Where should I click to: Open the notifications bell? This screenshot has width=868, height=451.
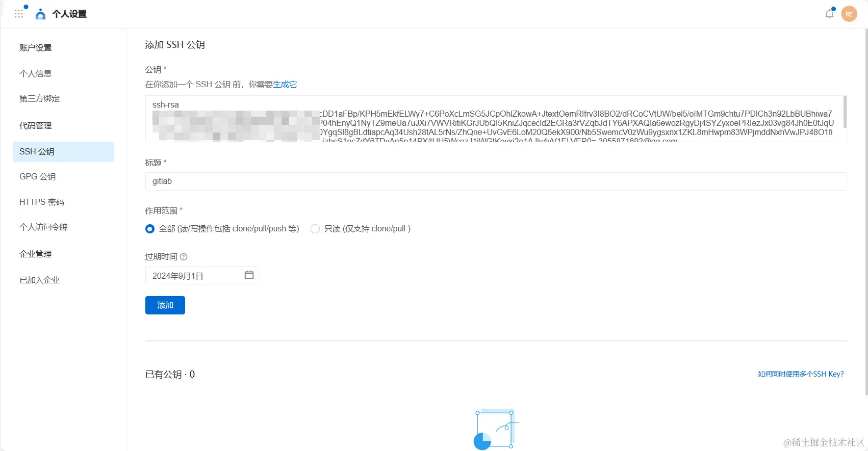[x=829, y=14]
